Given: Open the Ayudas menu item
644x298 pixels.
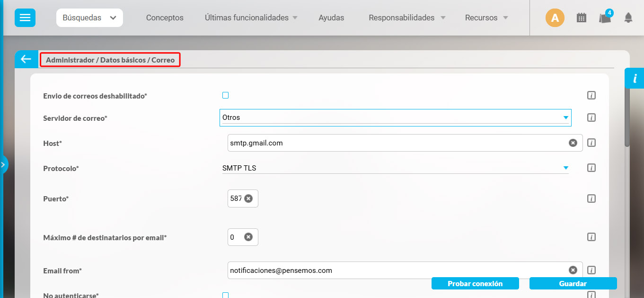Looking at the screenshot, I should [x=331, y=18].
